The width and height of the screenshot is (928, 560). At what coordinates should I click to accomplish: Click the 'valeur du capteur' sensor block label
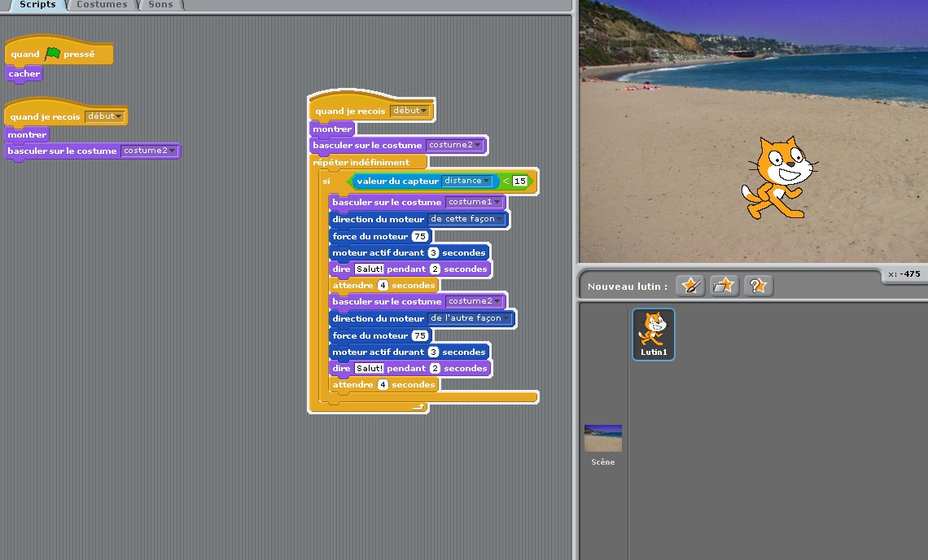point(398,182)
